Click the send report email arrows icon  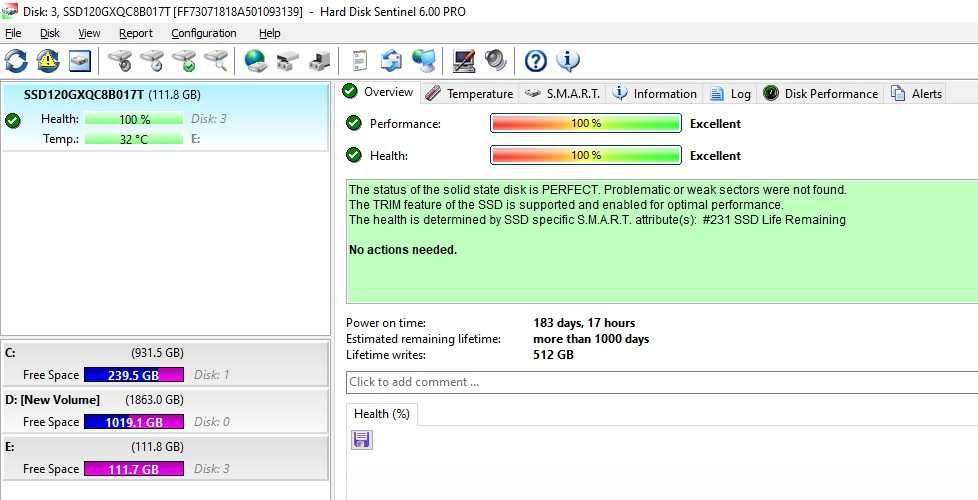pyautogui.click(x=392, y=61)
